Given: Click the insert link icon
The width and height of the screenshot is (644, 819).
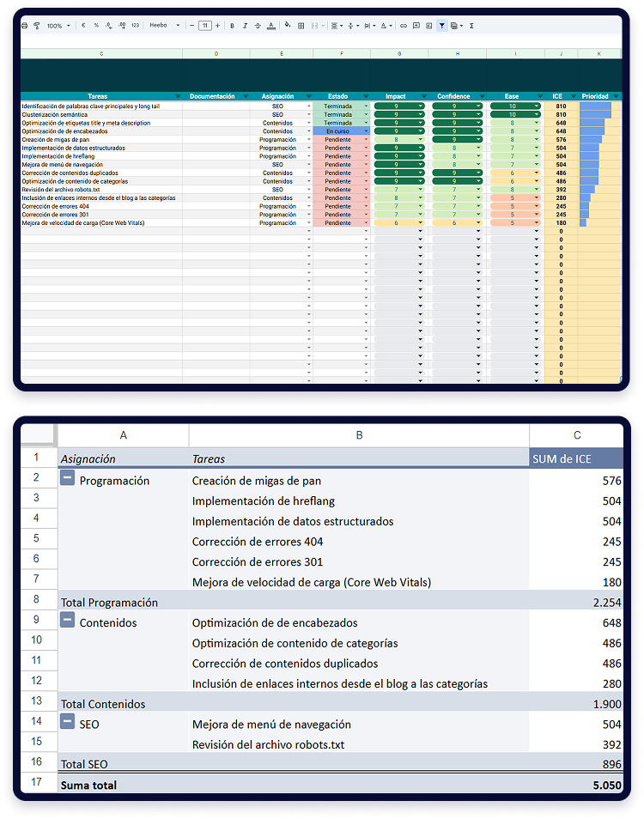Looking at the screenshot, I should tap(404, 26).
